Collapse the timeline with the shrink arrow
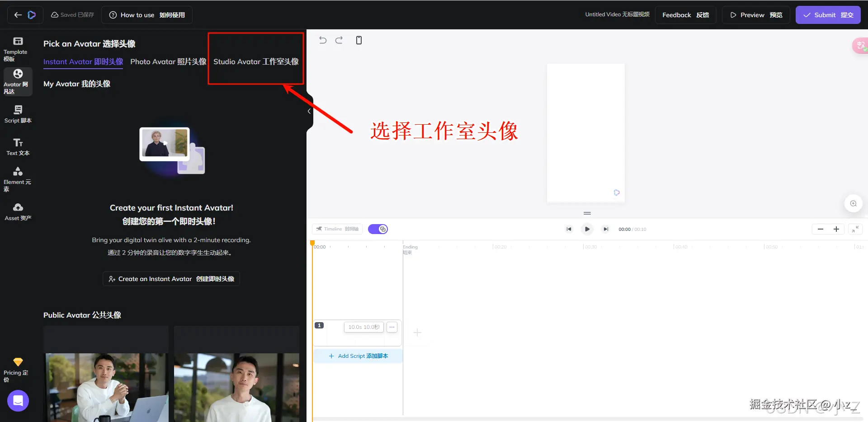 click(x=855, y=229)
